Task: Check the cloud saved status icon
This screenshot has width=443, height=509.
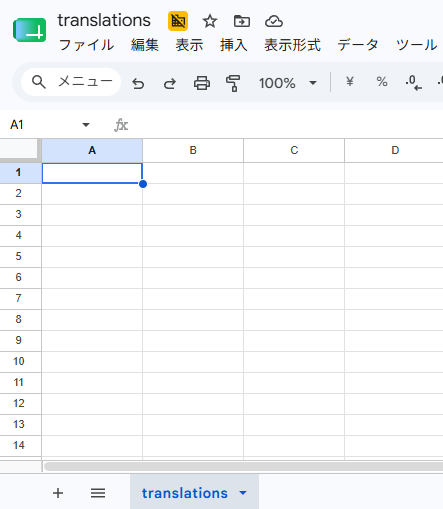Action: tap(274, 21)
